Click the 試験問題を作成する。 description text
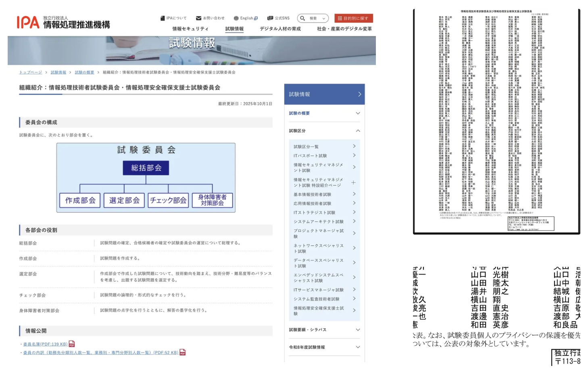 (120, 258)
